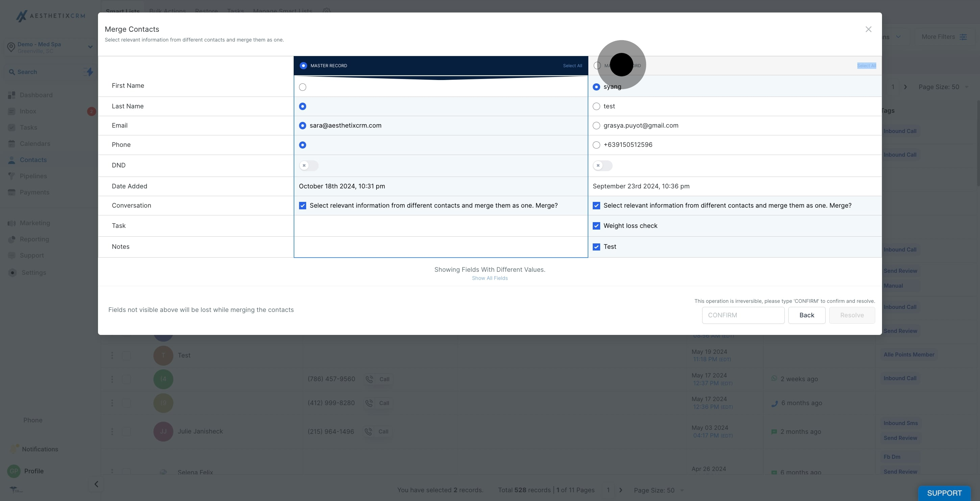This screenshot has width=980, height=501.
Task: Click the top bar settings gear icon
Action: 326,11
